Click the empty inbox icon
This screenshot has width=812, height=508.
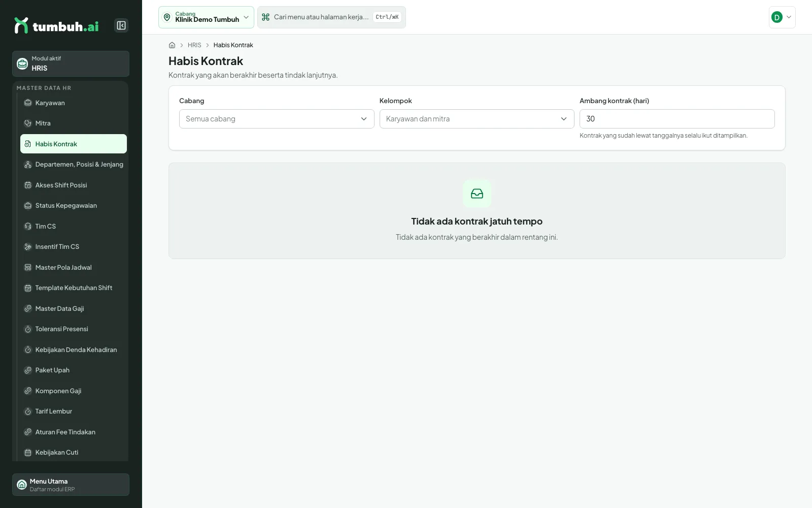(477, 194)
